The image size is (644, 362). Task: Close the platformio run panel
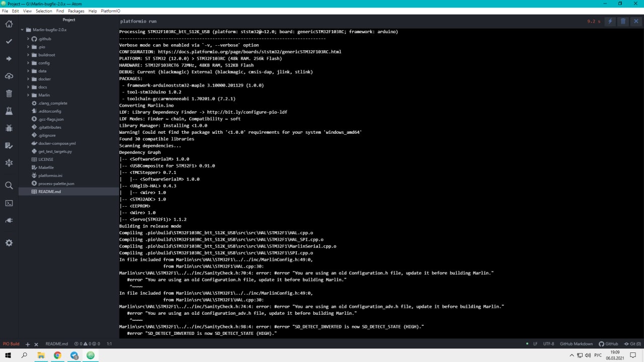(x=636, y=21)
